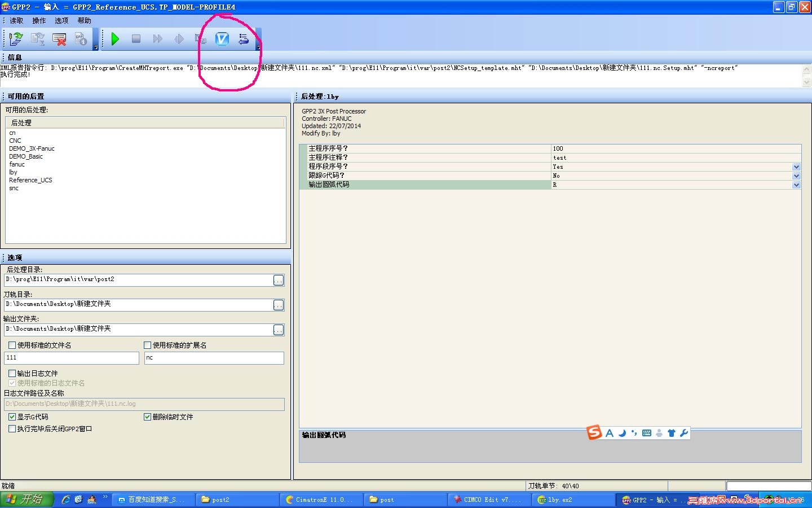Browse for the 刀轨目录 folder
Screen dimensions: 812x508
click(x=279, y=305)
